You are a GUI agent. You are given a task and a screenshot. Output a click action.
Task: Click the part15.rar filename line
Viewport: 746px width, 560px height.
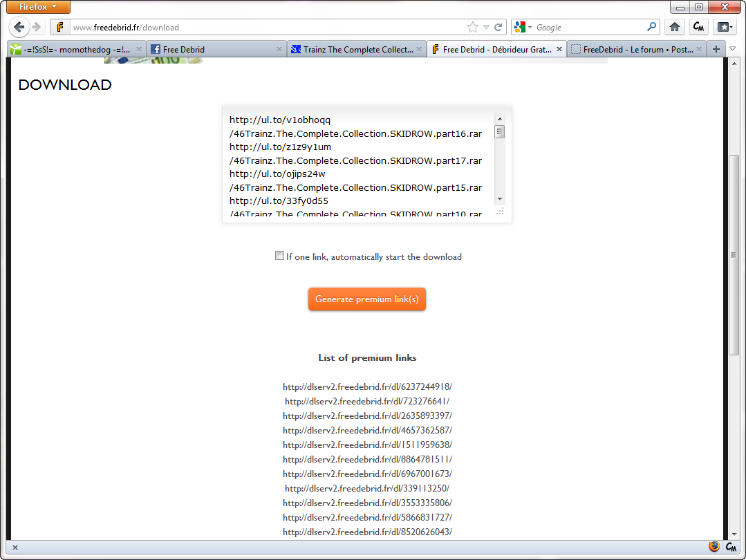(356, 188)
